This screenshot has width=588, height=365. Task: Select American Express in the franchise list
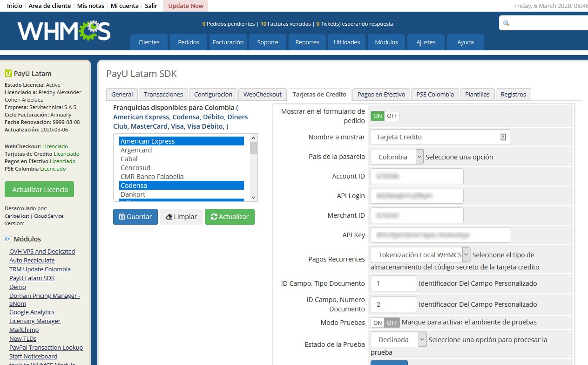point(182,141)
